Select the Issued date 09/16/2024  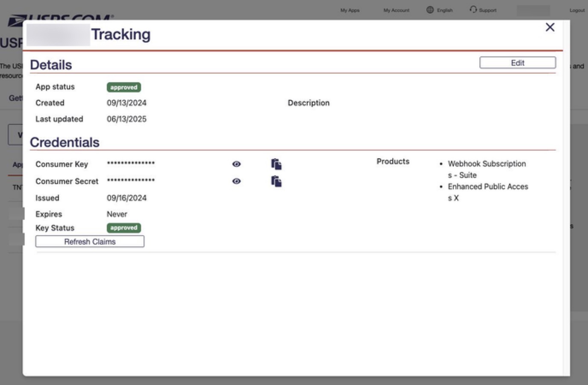tap(126, 198)
